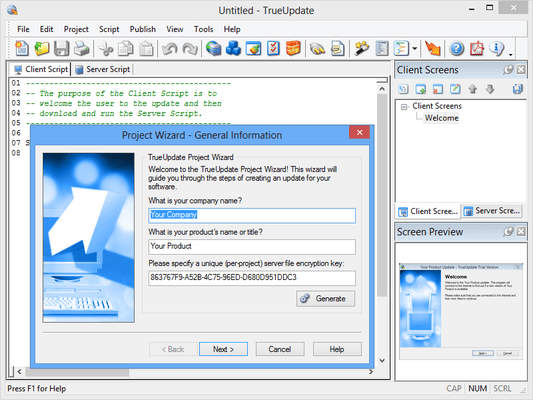533x400 pixels.
Task: Click the blue Help question mark icon
Action: click(x=457, y=48)
